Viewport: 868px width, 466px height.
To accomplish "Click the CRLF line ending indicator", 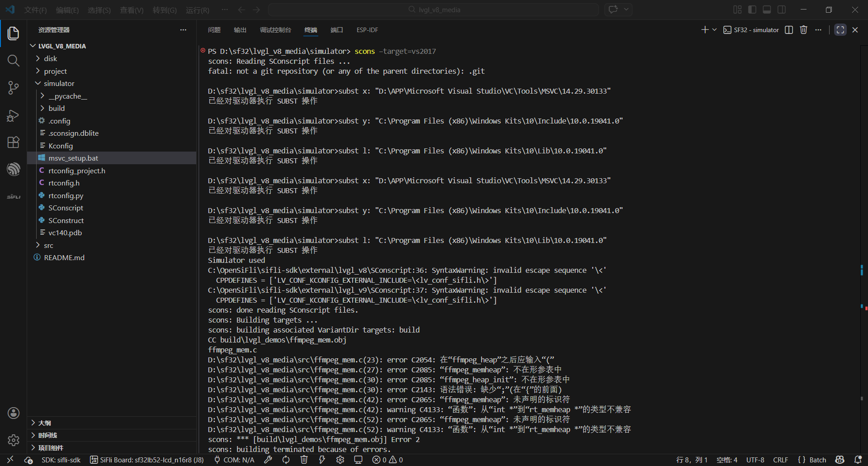I will 780,460.
